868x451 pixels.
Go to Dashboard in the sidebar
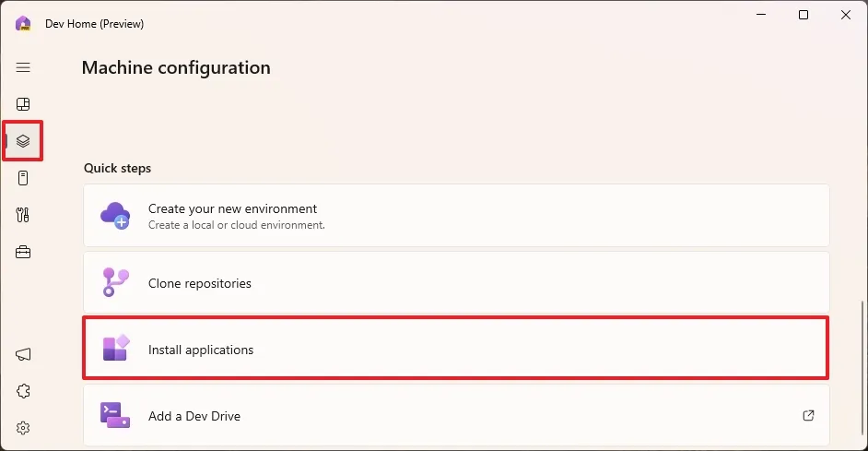tap(23, 104)
